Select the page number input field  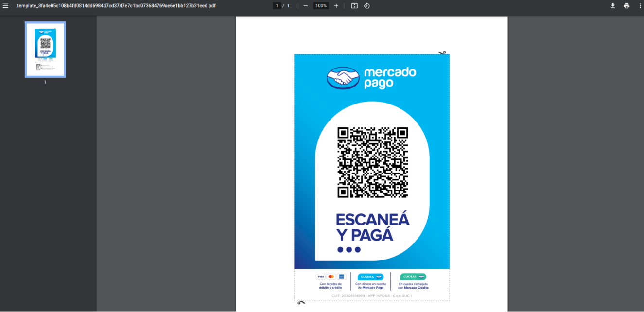pos(277,6)
